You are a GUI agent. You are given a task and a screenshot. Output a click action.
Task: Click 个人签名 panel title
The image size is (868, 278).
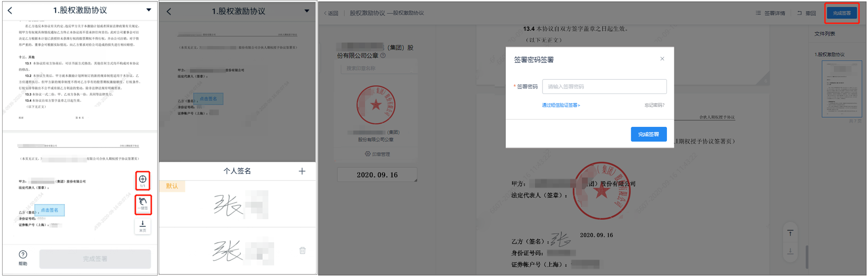tap(237, 171)
